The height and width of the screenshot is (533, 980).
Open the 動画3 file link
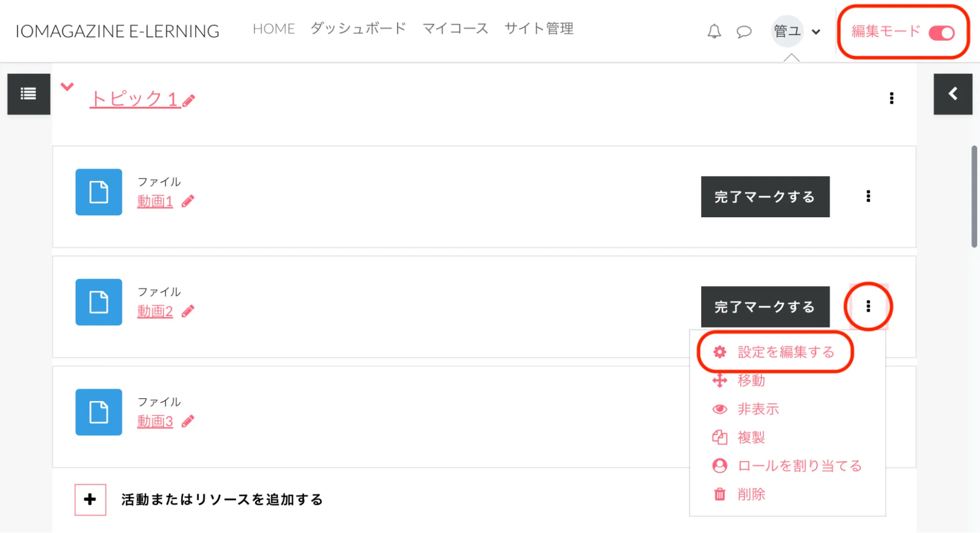click(155, 421)
